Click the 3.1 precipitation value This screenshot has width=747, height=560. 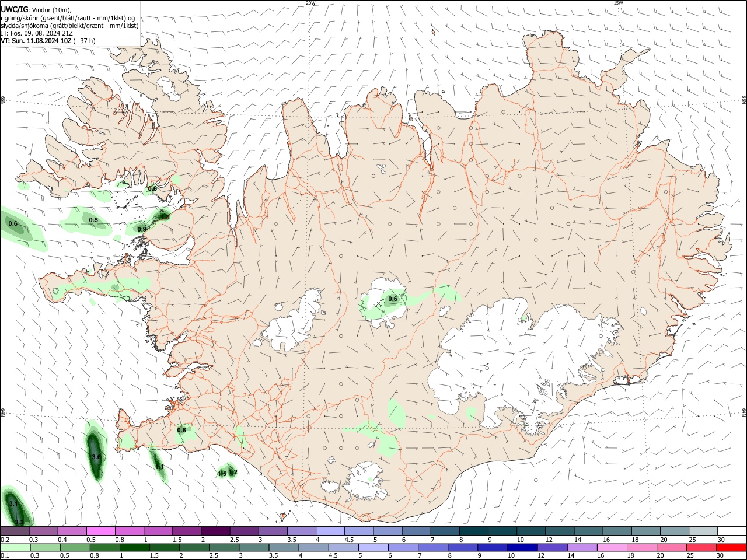(15, 503)
